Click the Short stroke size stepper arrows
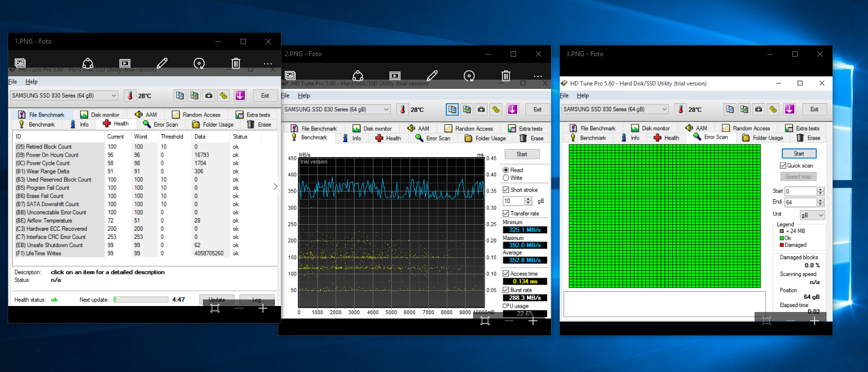Viewport: 868px width, 372px height. 528,201
